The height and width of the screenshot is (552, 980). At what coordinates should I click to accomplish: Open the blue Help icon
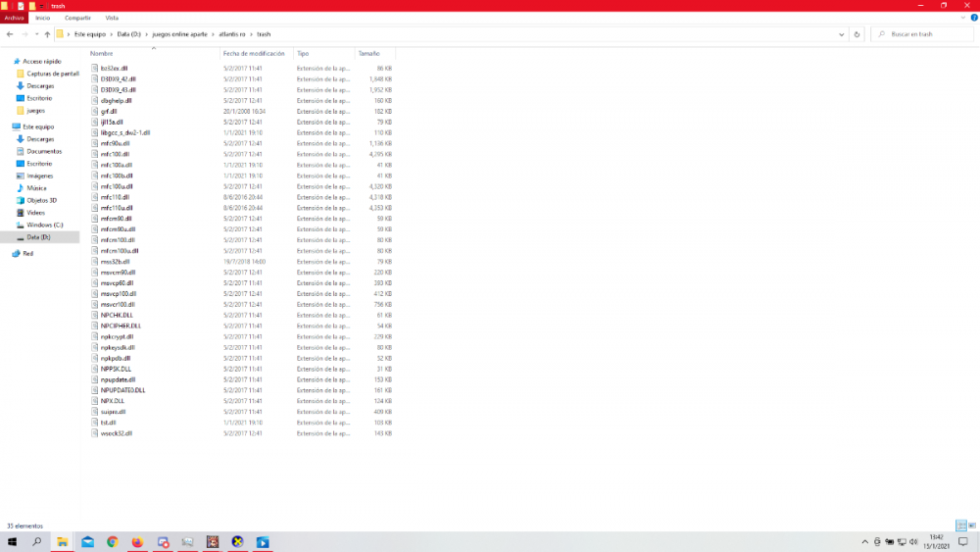[972, 18]
